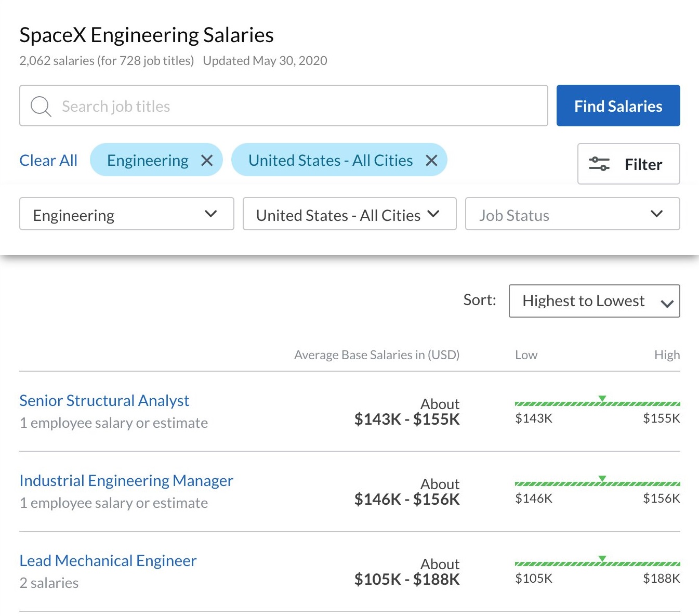Click the Senior Structural Analyst salary range bar

[x=598, y=403]
